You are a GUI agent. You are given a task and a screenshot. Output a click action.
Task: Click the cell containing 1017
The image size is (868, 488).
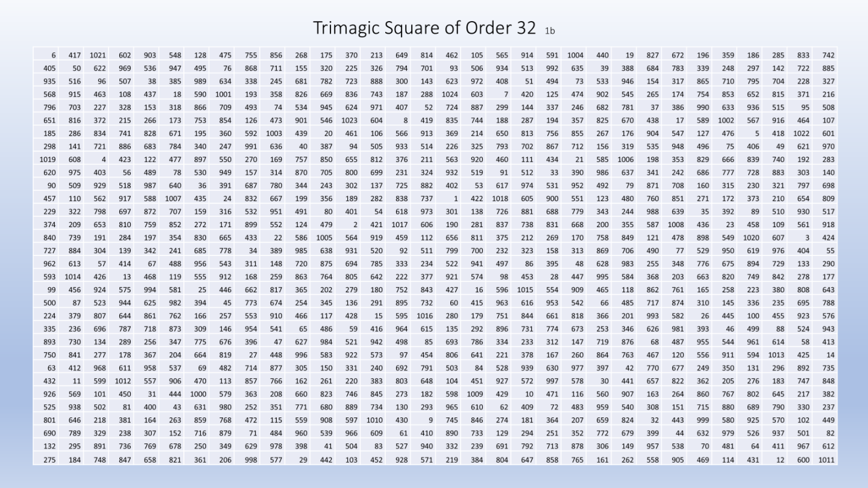(x=398, y=225)
